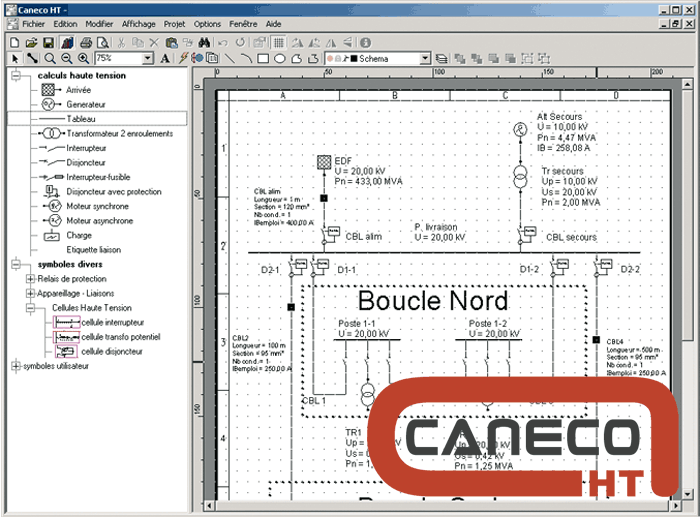Click the Zoom in magnifier icon

(x=83, y=58)
